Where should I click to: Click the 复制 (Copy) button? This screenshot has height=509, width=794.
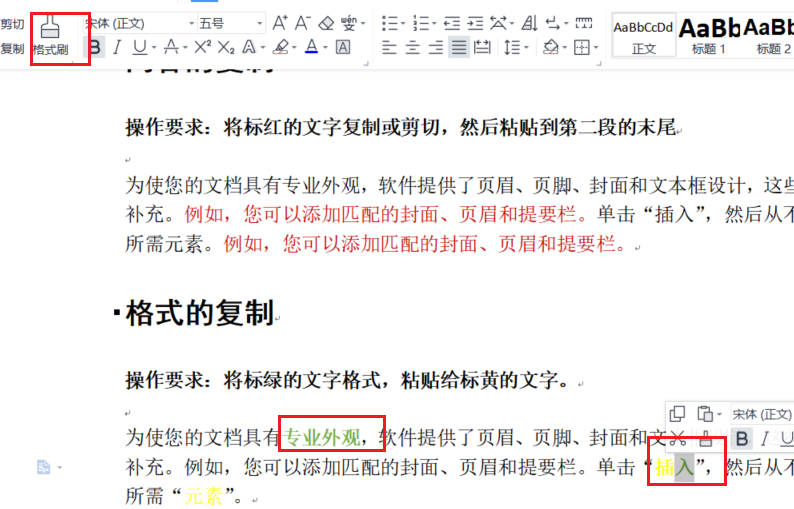[12, 48]
